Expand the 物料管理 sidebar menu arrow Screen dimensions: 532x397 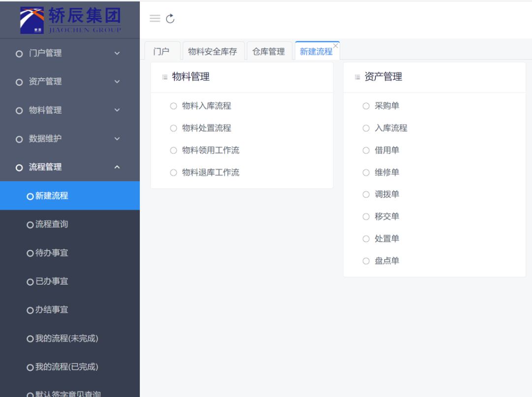pos(117,110)
